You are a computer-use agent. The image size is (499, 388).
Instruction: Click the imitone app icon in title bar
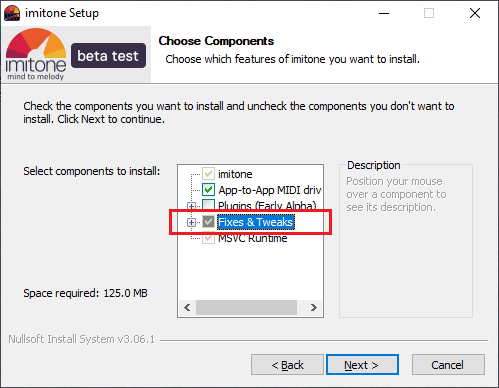click(12, 13)
